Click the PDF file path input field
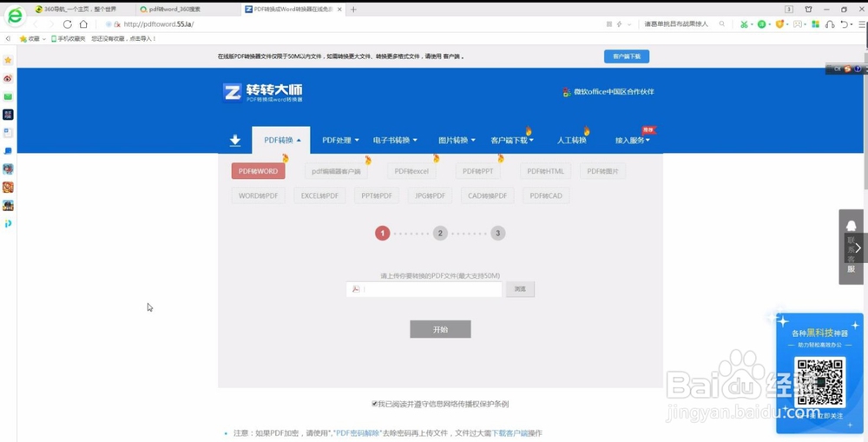This screenshot has height=442, width=868. pos(424,289)
